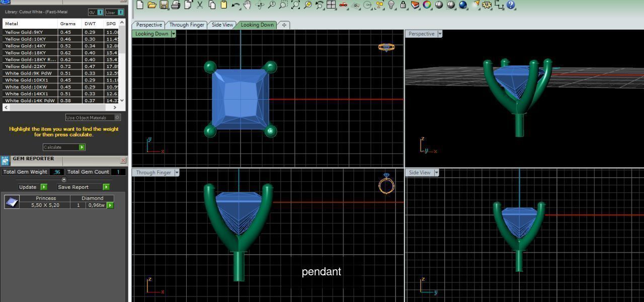Select the Yellow Gold:22KY row
The width and height of the screenshot is (644, 302).
click(61, 66)
